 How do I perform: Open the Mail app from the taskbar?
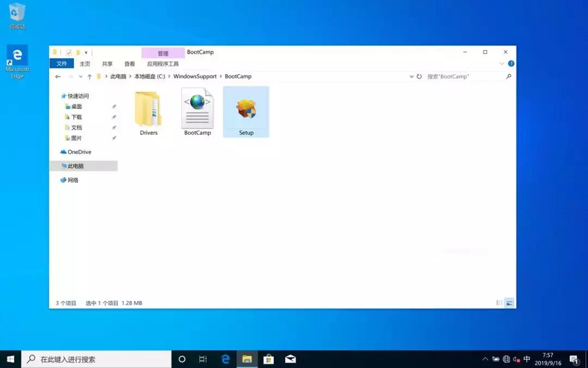[x=290, y=359]
